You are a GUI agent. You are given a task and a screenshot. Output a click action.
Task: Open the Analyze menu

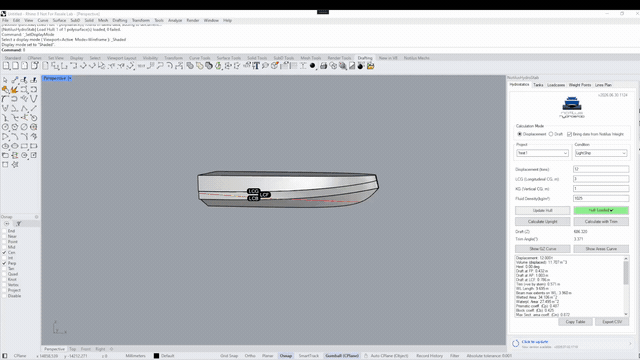[x=175, y=20]
